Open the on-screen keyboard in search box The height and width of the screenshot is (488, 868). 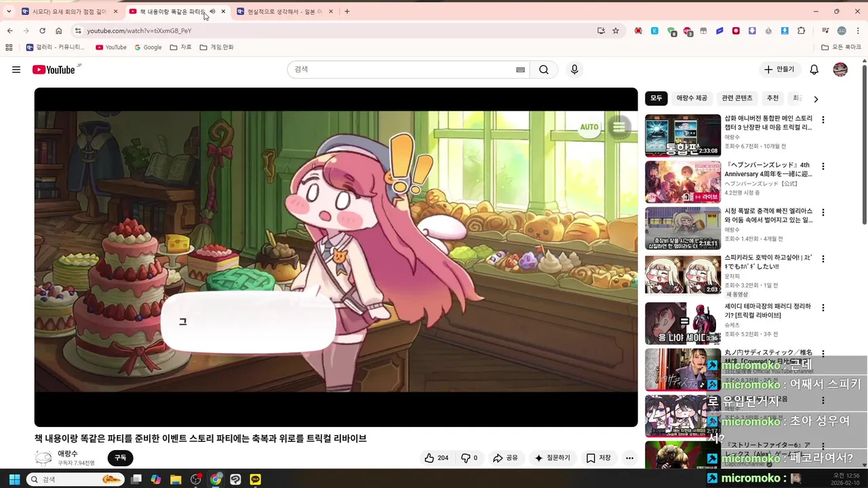coord(521,70)
